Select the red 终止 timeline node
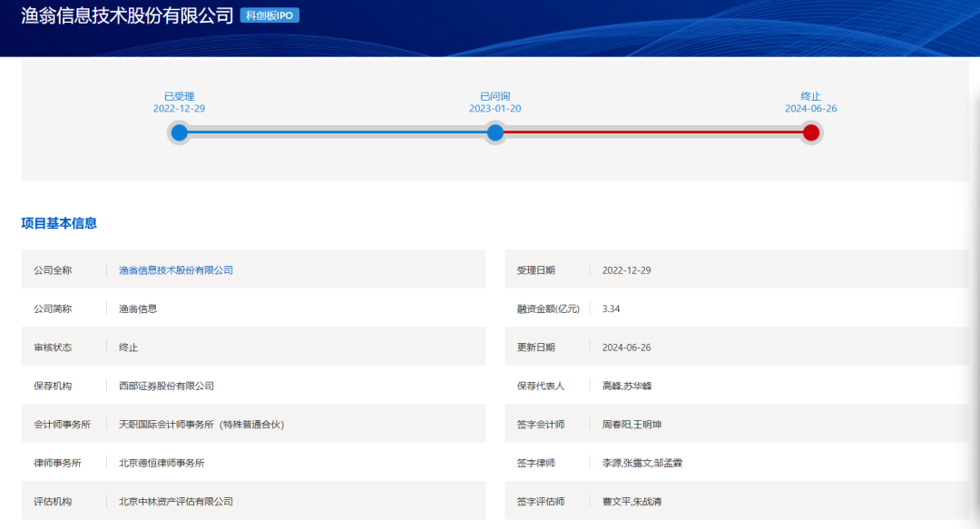 (810, 132)
